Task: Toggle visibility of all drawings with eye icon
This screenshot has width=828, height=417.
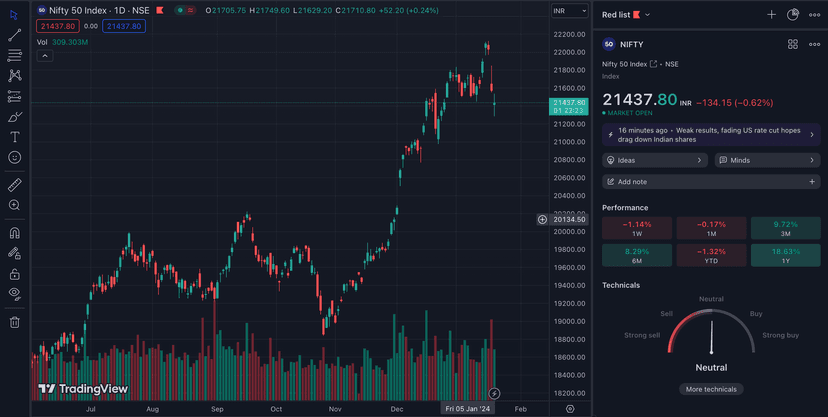Action: coord(15,294)
